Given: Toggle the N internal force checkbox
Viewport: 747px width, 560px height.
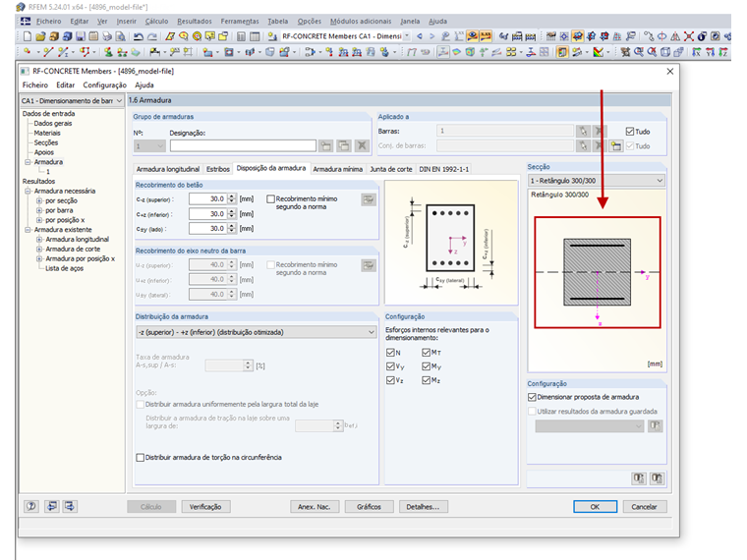Looking at the screenshot, I should (x=390, y=353).
